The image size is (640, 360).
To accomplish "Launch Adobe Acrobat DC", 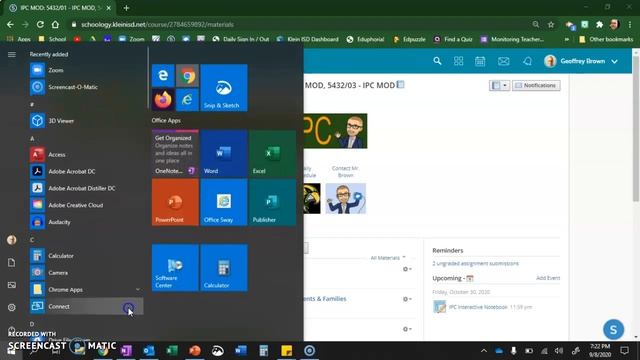I will 86,171.
